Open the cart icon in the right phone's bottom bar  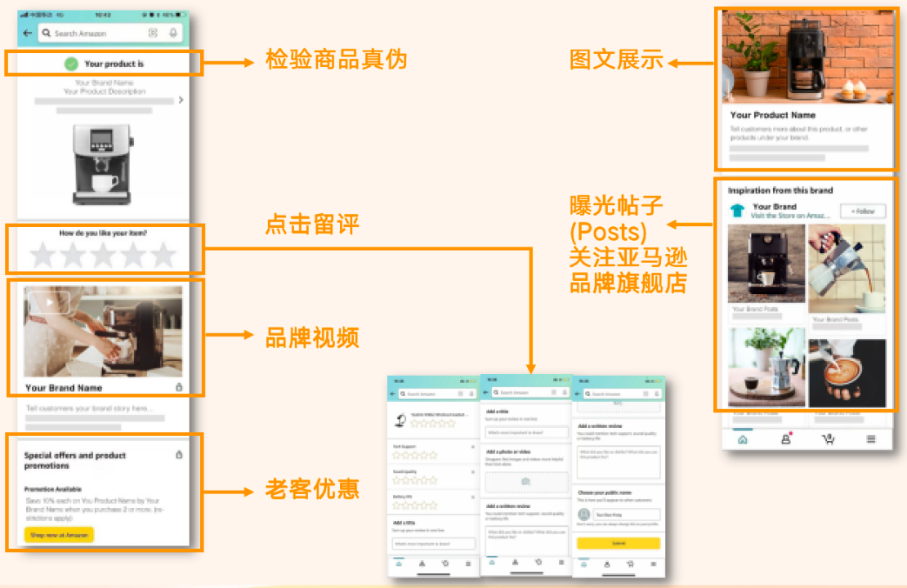point(828,439)
